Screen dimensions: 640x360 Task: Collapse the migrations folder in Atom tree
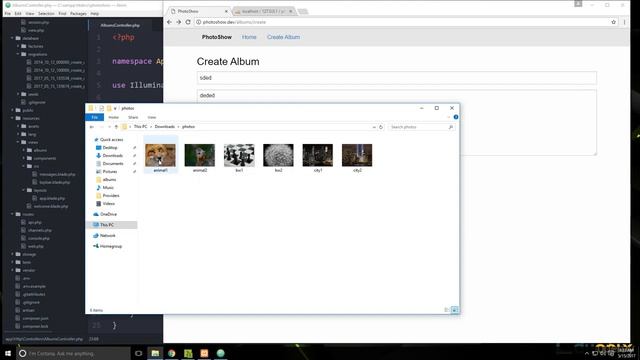coord(18,54)
